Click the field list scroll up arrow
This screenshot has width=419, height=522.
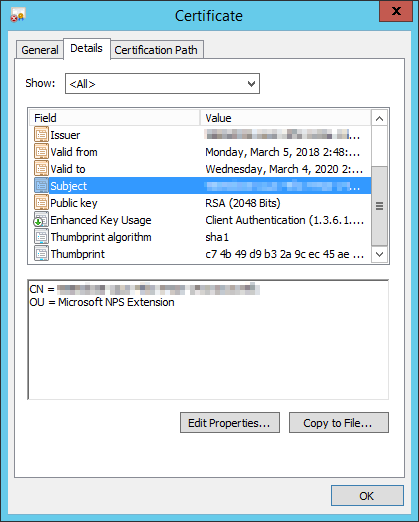379,118
